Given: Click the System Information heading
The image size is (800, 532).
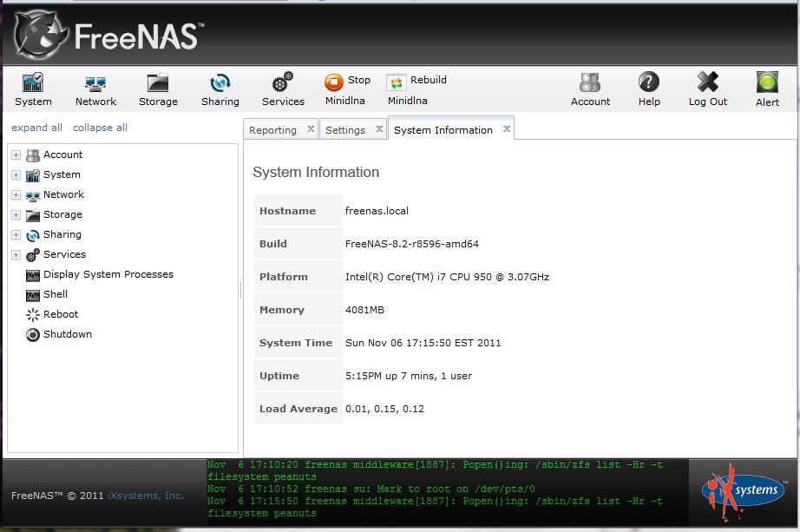Looking at the screenshot, I should (316, 172).
